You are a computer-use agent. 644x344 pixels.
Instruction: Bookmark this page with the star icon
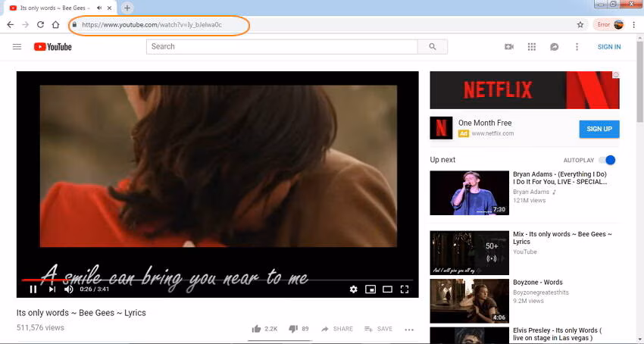(x=580, y=25)
